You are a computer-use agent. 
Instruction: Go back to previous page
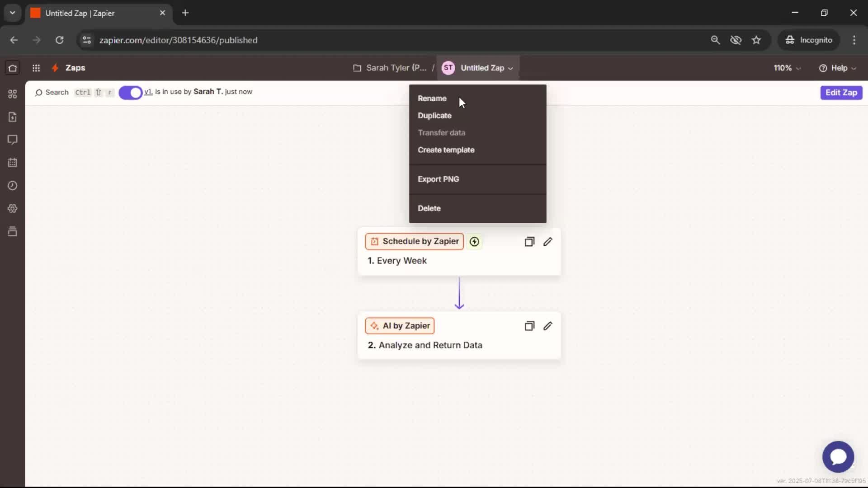(14, 40)
